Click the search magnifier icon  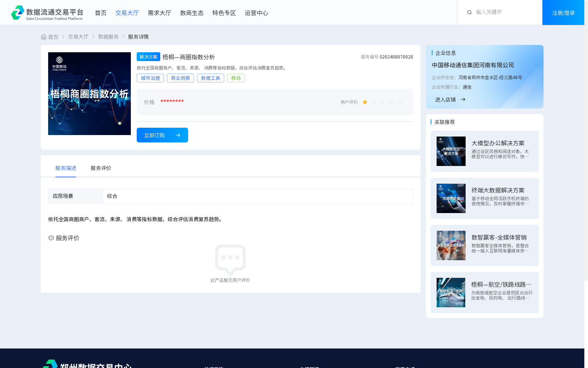pyautogui.click(x=469, y=13)
